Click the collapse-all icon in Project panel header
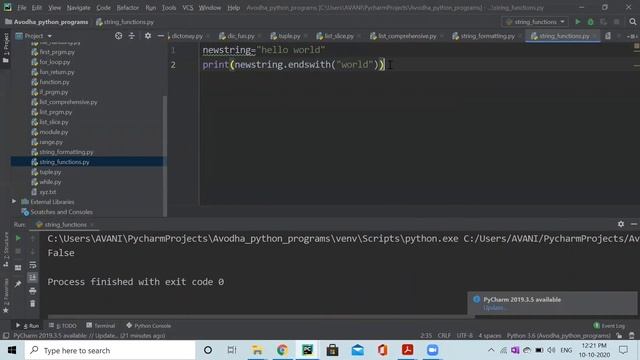 point(131,36)
